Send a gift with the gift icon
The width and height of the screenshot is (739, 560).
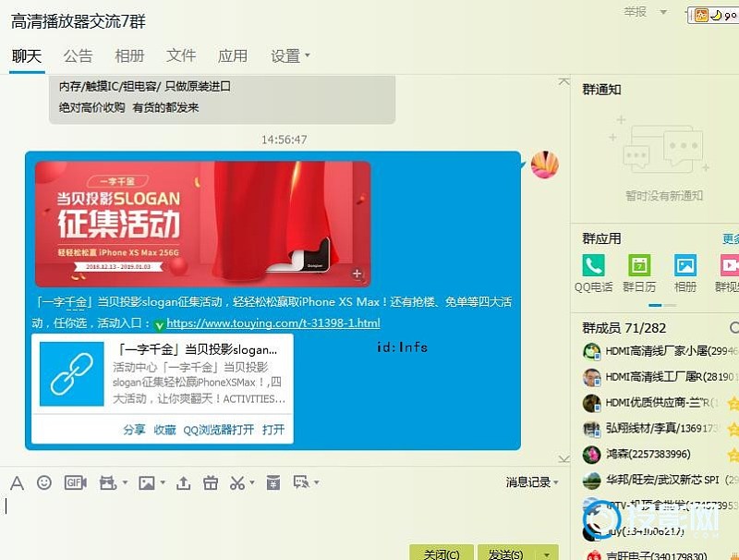pyautogui.click(x=211, y=482)
